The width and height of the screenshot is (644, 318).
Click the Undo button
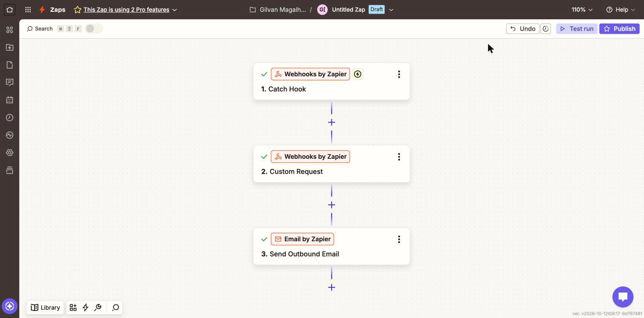pyautogui.click(x=523, y=29)
